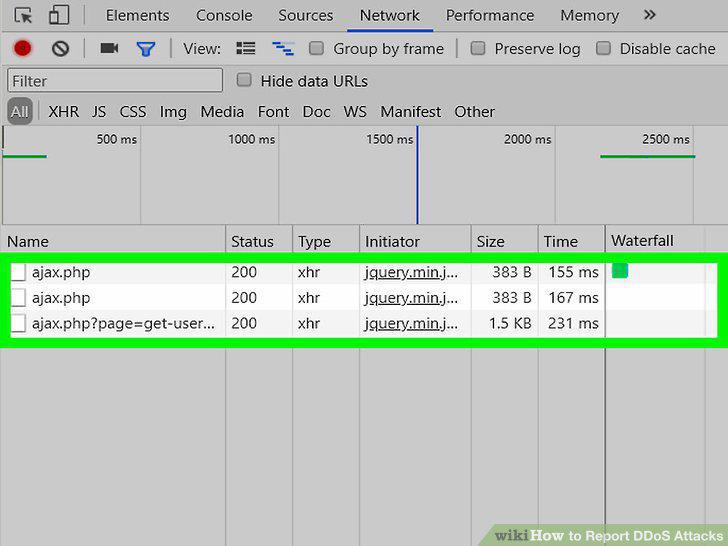This screenshot has width=728, height=546.
Task: Select the waterfall overview view icon
Action: [283, 48]
